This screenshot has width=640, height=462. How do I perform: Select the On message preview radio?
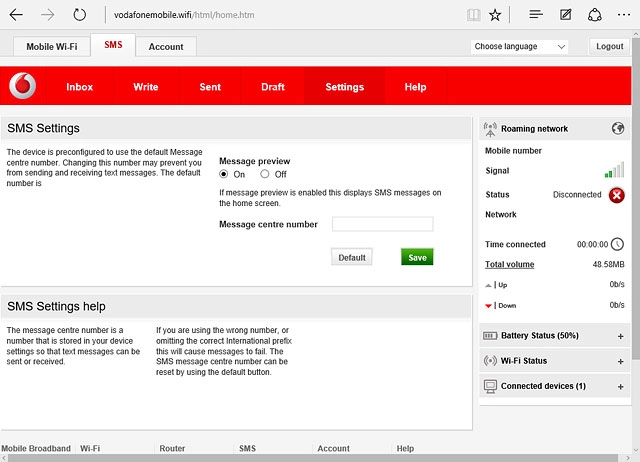coord(225,174)
